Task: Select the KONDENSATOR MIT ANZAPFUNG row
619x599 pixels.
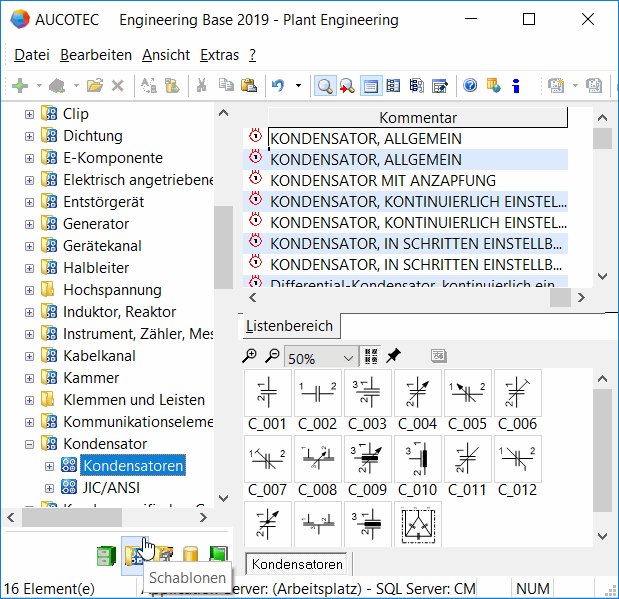Action: pyautogui.click(x=382, y=181)
